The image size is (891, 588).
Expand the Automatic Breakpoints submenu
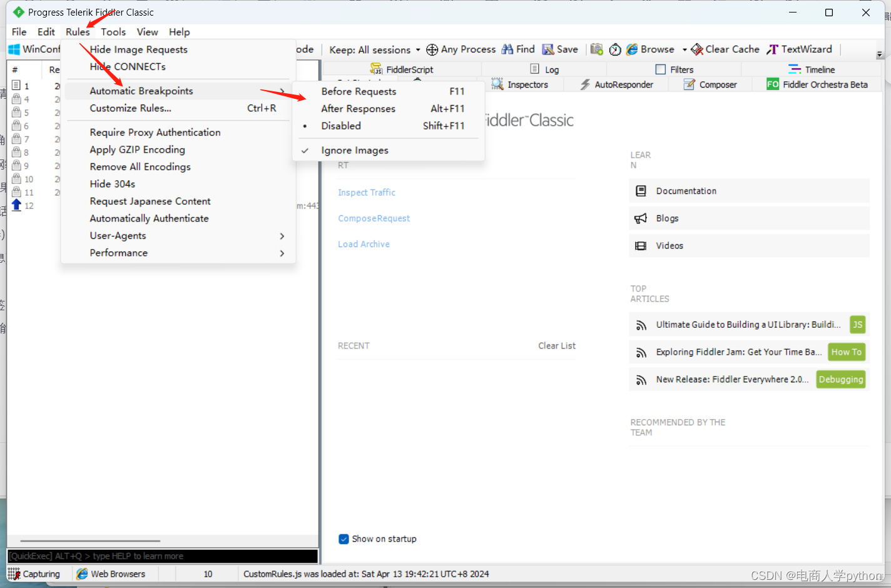coord(178,91)
